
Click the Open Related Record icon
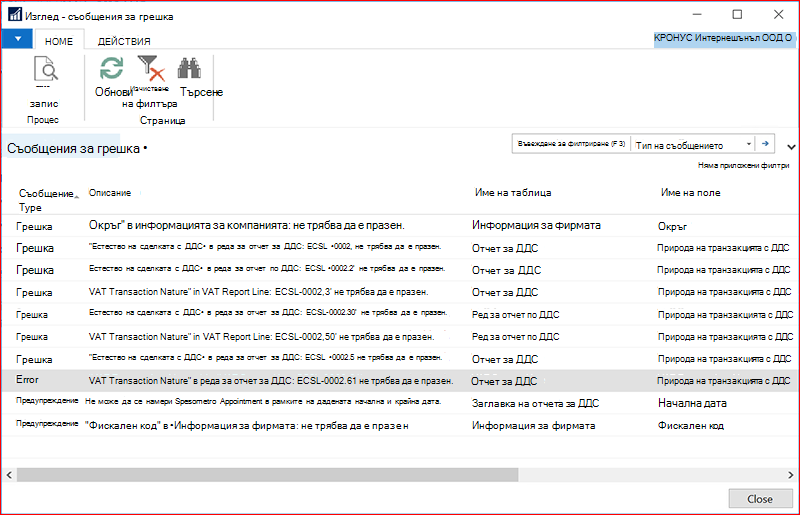pyautogui.click(x=45, y=69)
